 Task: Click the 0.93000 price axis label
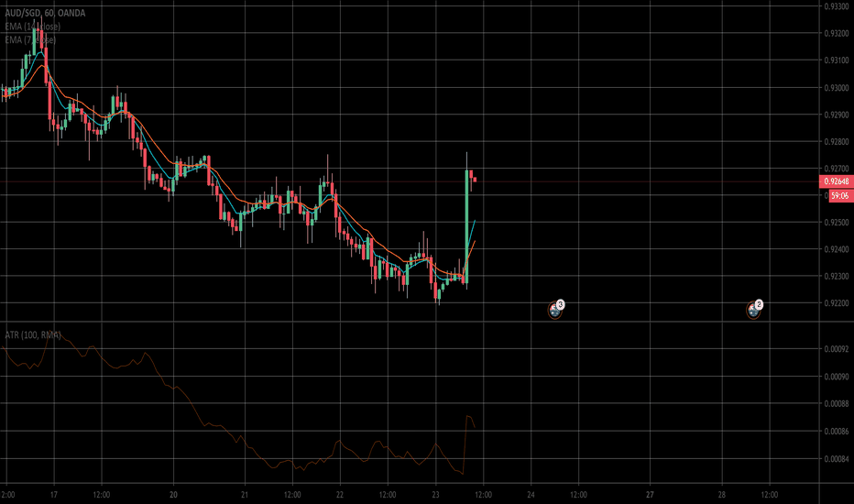(x=836, y=88)
